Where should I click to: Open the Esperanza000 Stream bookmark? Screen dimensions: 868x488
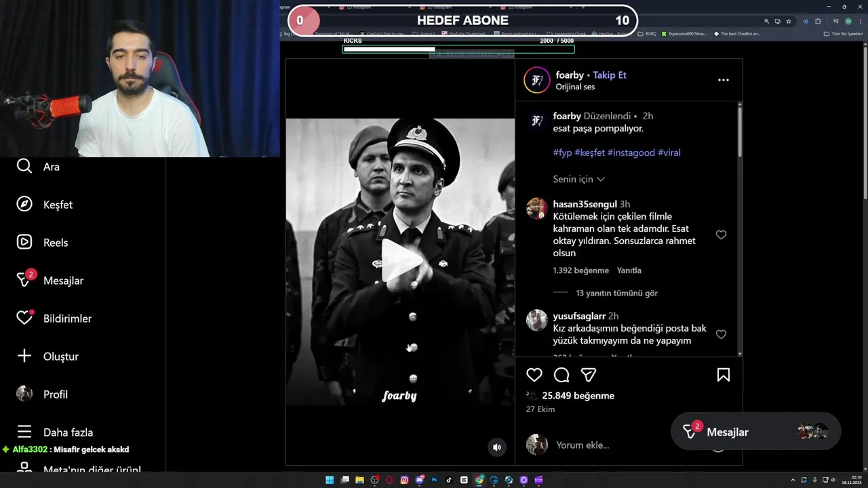point(684,34)
